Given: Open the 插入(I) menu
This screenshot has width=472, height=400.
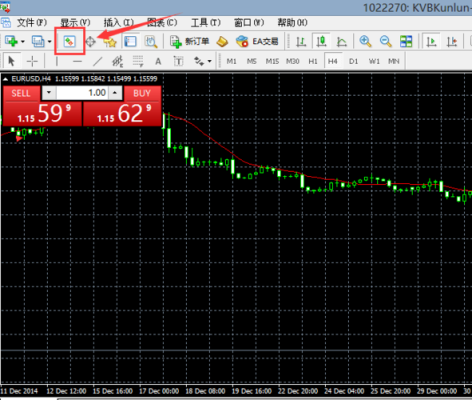Looking at the screenshot, I should click(x=119, y=23).
